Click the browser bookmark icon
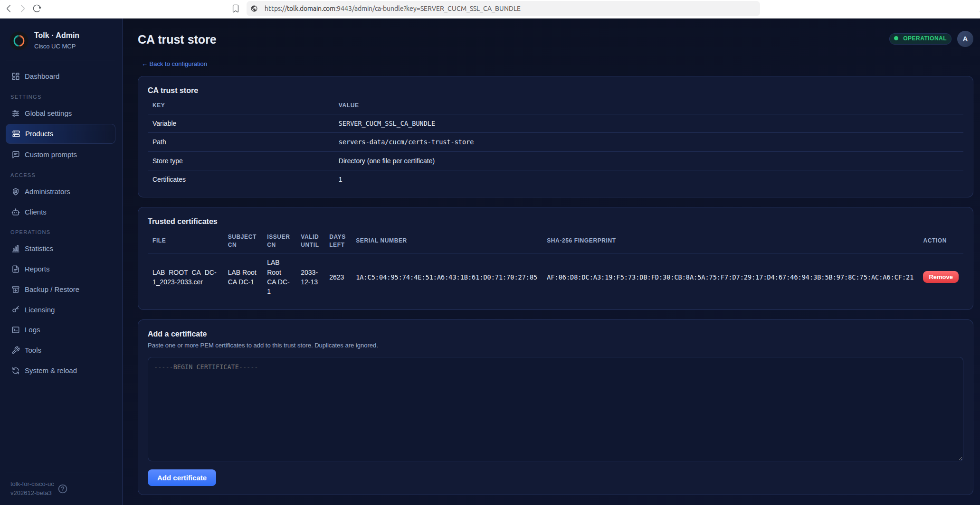980x505 pixels. 235,9
